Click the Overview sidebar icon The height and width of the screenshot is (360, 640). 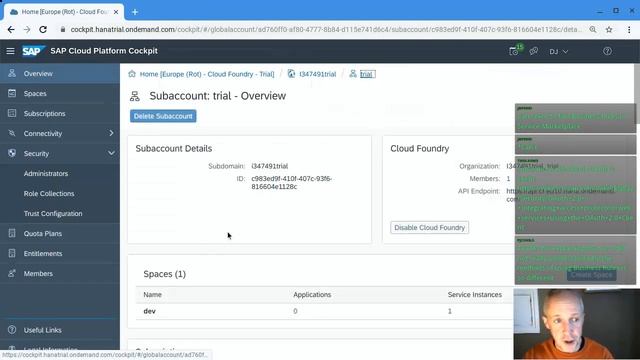[x=12, y=73]
